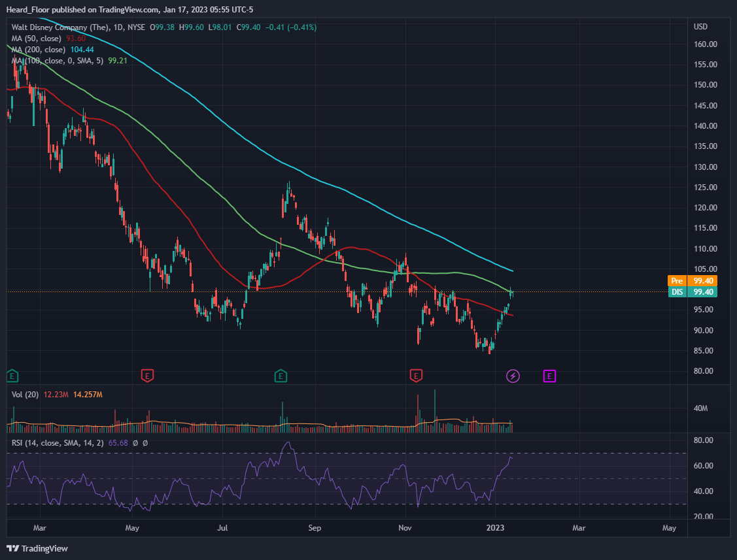Click the 2023 time axis label
The width and height of the screenshot is (737, 560).
point(496,528)
